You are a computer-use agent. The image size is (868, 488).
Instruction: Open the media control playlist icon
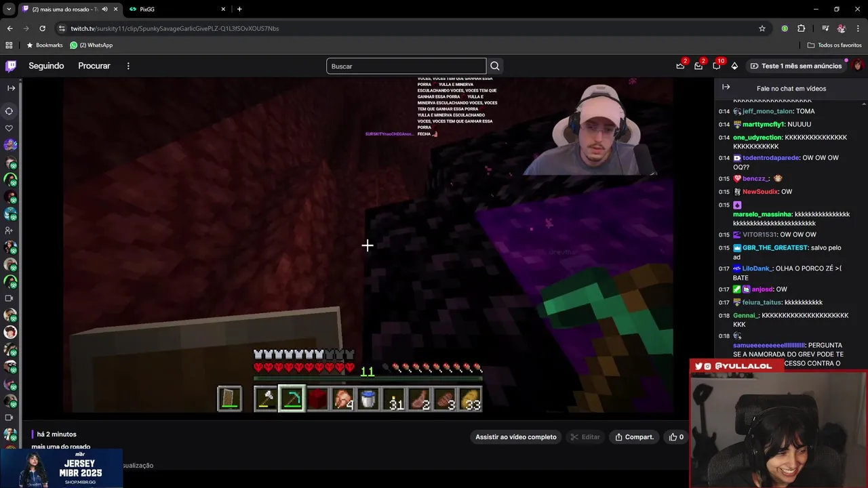(x=825, y=28)
